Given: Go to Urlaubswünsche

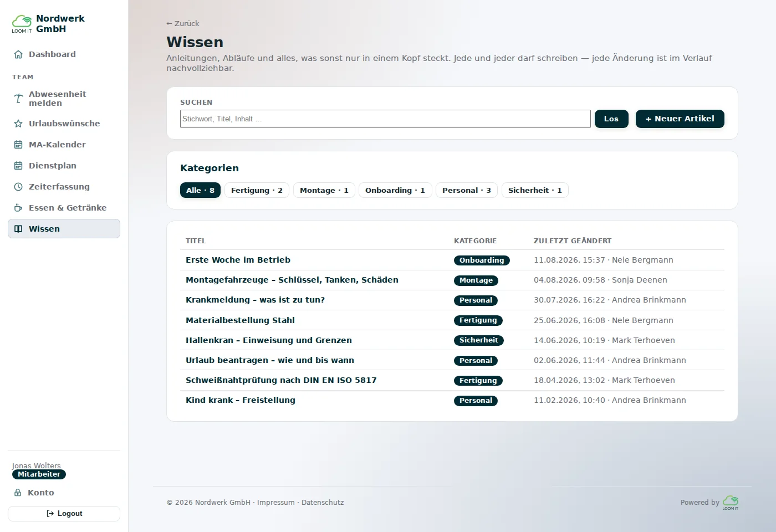Looking at the screenshot, I should click(64, 124).
